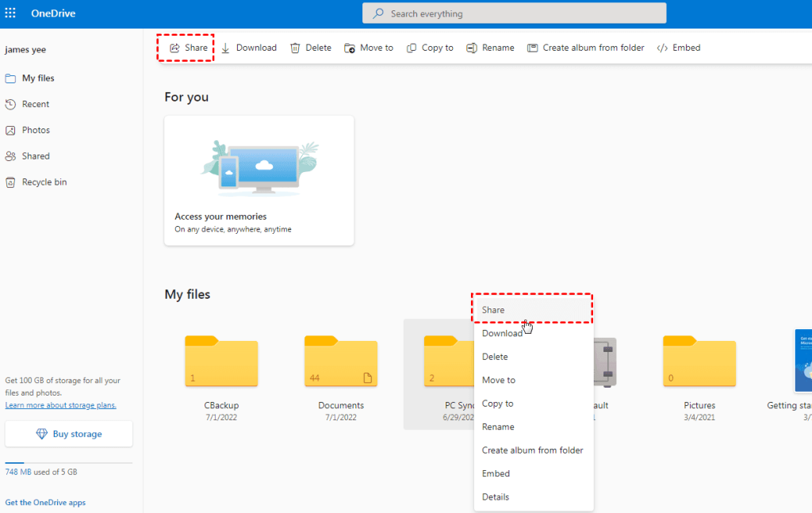Screen dimensions: 812x513
Task: Click the Delete trash icon in toolbar
Action: (295, 48)
